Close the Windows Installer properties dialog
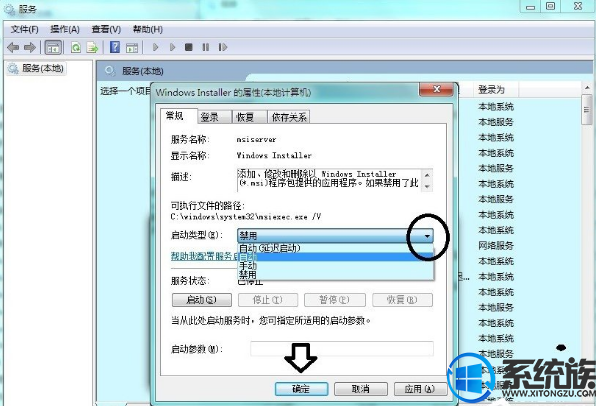Viewport: 596px width, 406px height. 436,89
